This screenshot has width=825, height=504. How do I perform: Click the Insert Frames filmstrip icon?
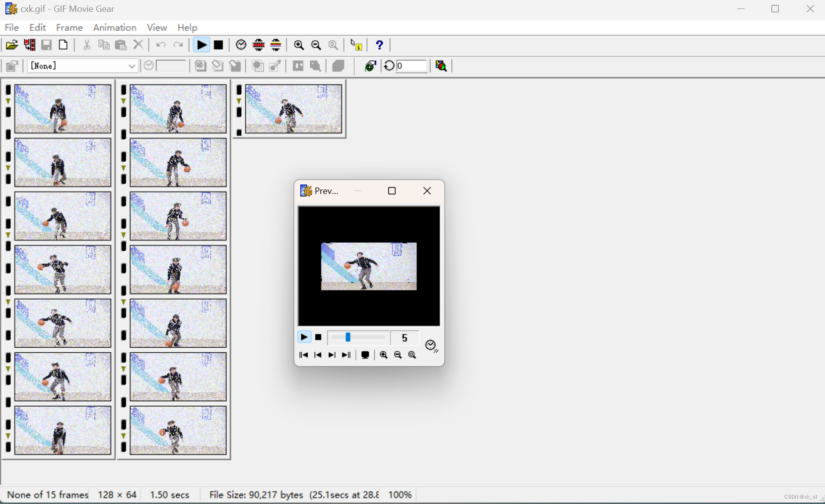tap(30, 45)
